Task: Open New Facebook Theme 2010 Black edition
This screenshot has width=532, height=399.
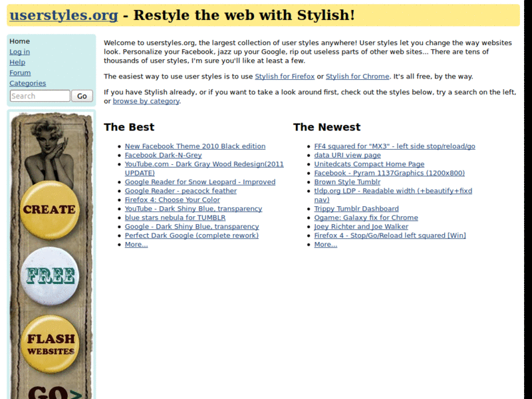Action: (x=195, y=146)
